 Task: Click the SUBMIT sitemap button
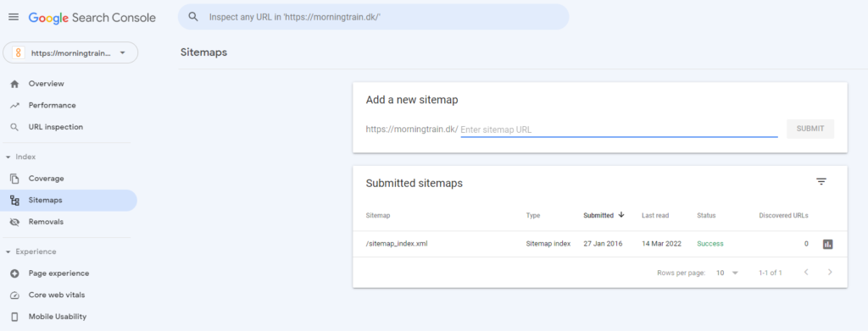pyautogui.click(x=810, y=129)
